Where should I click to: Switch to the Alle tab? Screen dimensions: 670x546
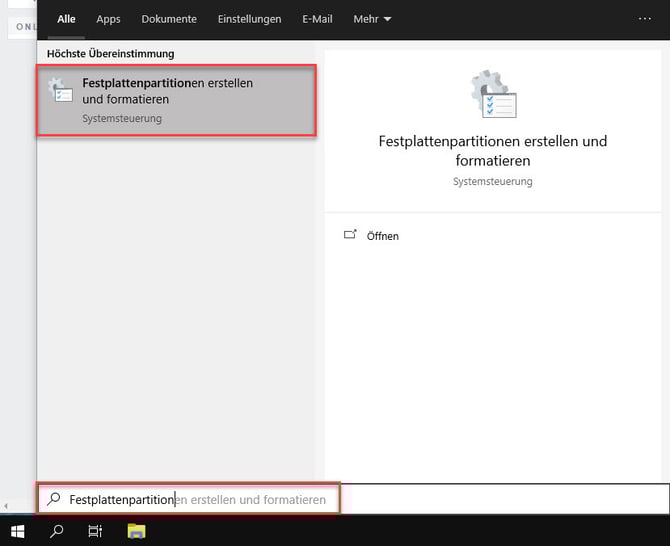pyautogui.click(x=66, y=19)
